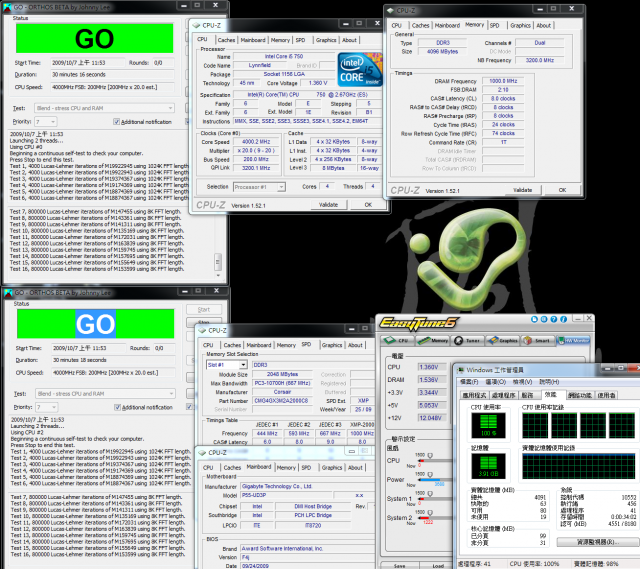
Task: Click System 2 fan alarm icon in EasyTune6
Action: (430, 513)
